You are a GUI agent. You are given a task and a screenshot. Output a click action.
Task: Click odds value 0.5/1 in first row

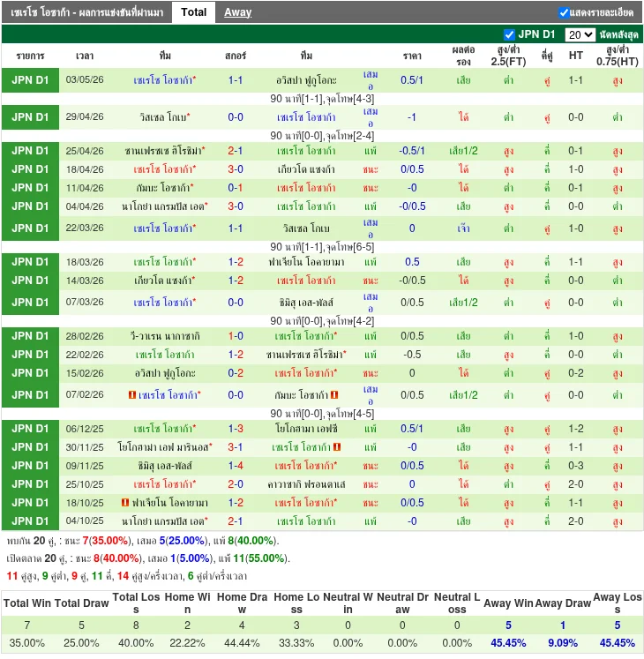(412, 80)
